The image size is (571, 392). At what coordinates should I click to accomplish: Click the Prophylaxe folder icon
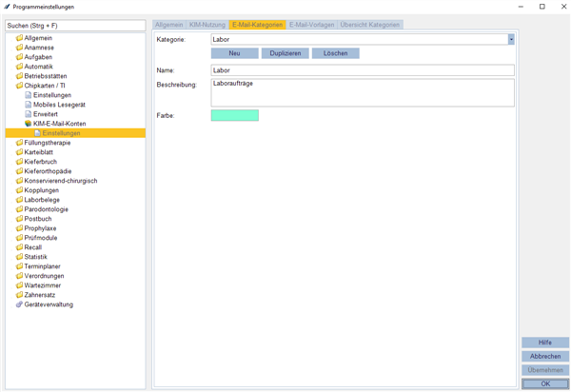[19, 228]
